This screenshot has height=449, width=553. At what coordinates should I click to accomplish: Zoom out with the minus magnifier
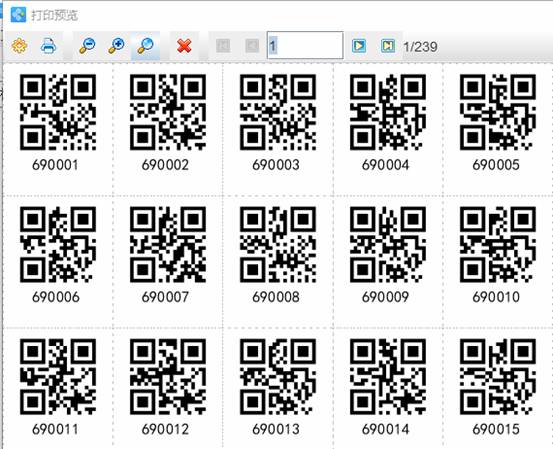pos(87,46)
